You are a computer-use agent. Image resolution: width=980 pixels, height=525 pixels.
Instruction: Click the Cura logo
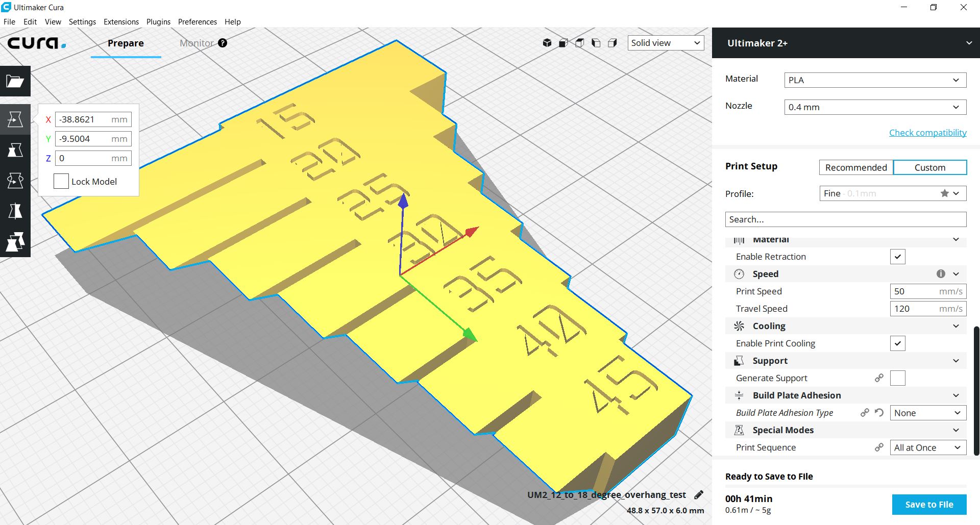[37, 43]
